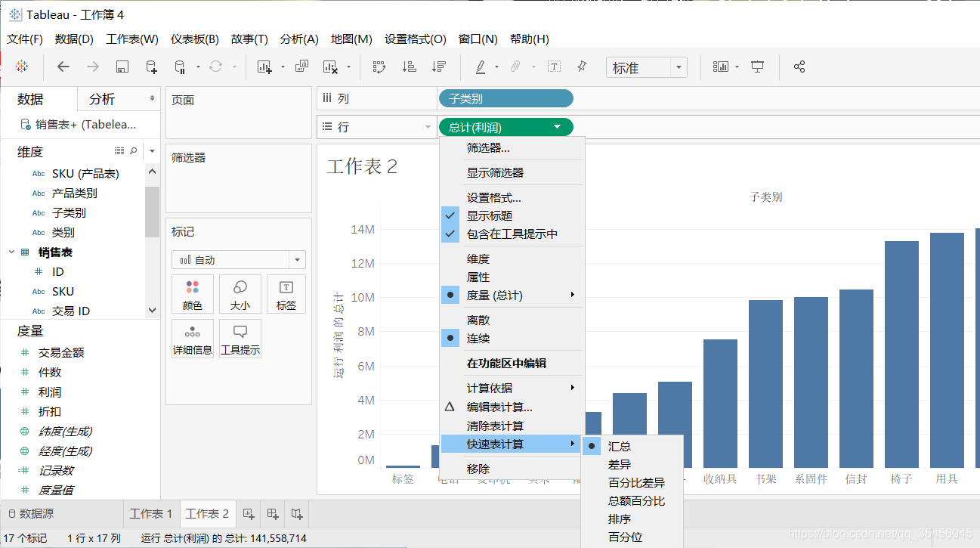Open new worksheet toolbar dropdown arrow
Viewport: 980px width, 548px height.
click(283, 67)
